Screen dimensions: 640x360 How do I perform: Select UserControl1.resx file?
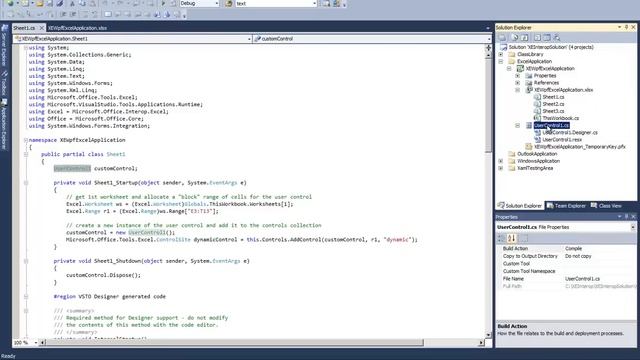pos(562,140)
